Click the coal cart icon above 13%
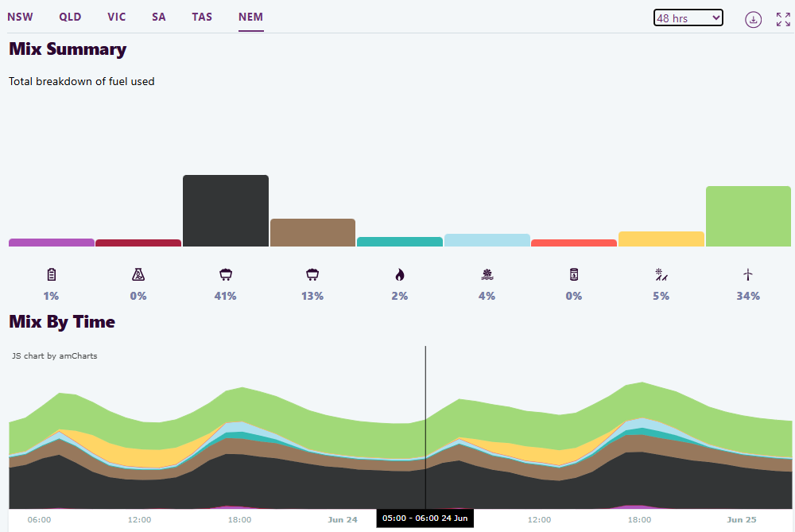 point(312,275)
